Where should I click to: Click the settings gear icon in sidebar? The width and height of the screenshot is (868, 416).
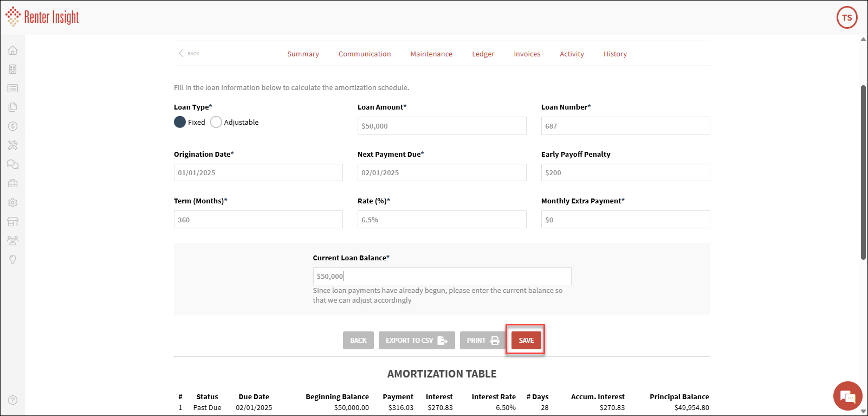pos(12,202)
